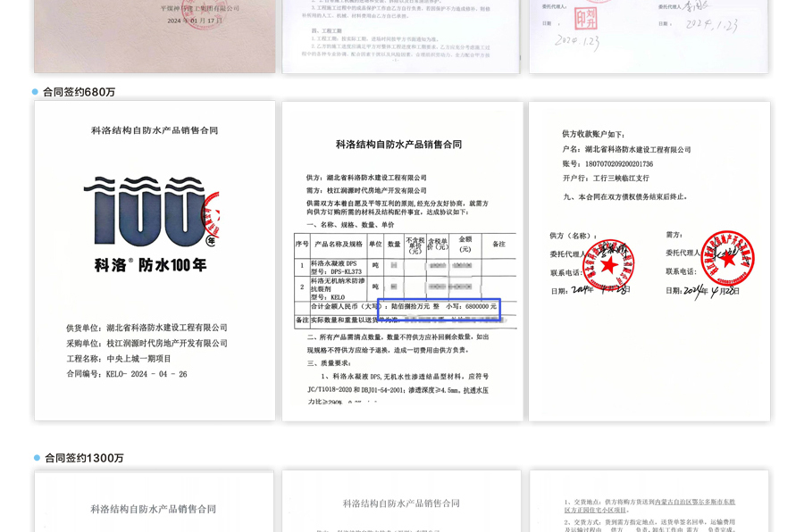Open the 1300万 delivery terms image at bottom-right
This screenshot has height=532, width=804.
649,502
